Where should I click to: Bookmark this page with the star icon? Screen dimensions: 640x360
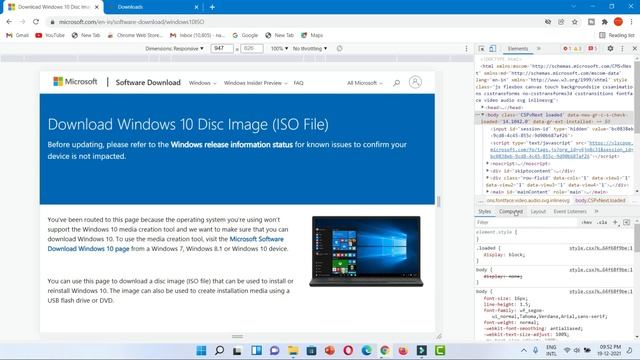pos(575,22)
